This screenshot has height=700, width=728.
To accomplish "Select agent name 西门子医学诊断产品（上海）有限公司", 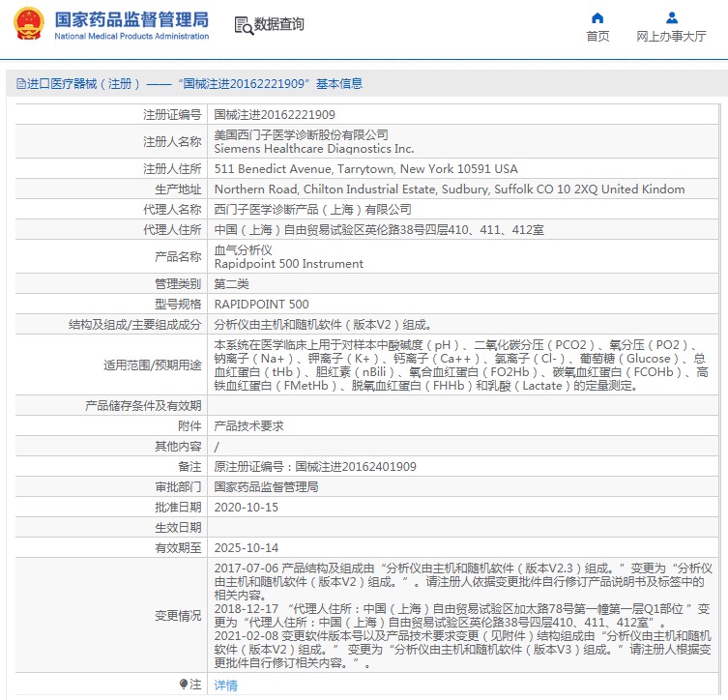I will [x=312, y=210].
